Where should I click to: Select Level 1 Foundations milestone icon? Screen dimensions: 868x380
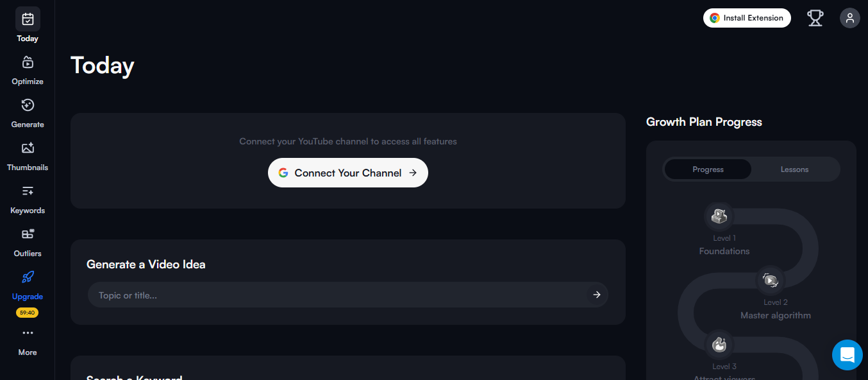pyautogui.click(x=719, y=216)
